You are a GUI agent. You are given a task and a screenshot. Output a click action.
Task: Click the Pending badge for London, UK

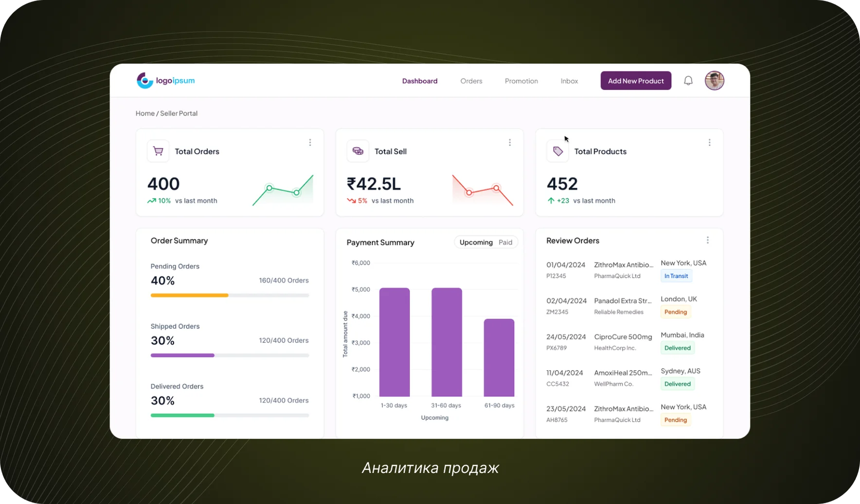click(x=676, y=312)
